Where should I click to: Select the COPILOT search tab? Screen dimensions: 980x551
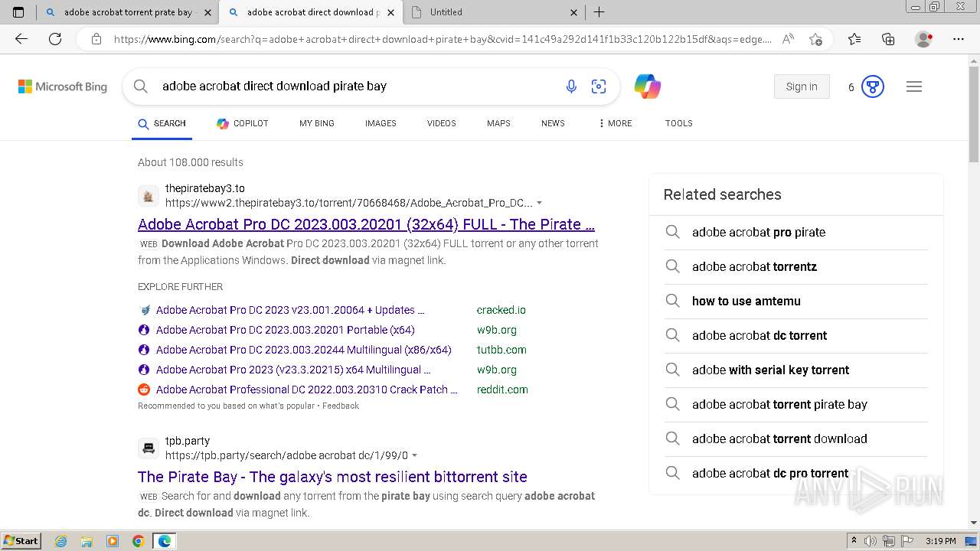coord(243,123)
